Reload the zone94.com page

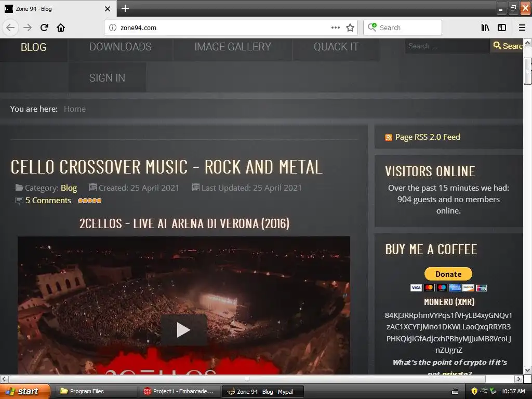(44, 28)
